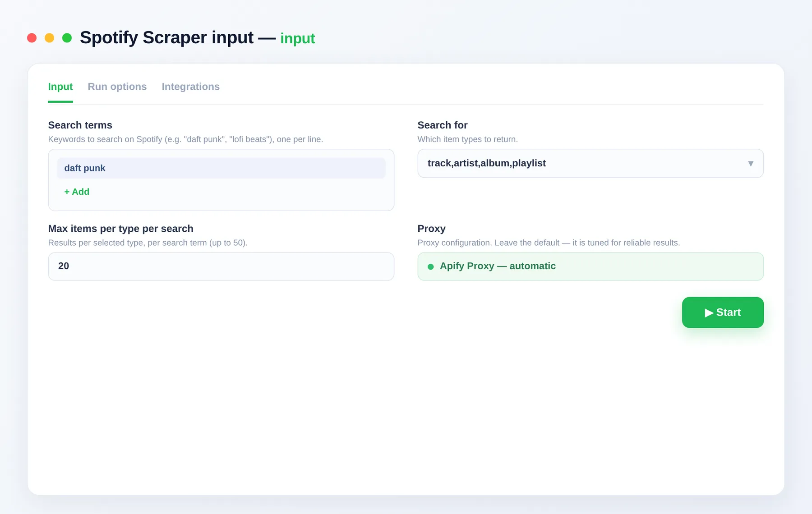The width and height of the screenshot is (812, 514).
Task: Switch to the Input tab
Action: pos(60,87)
